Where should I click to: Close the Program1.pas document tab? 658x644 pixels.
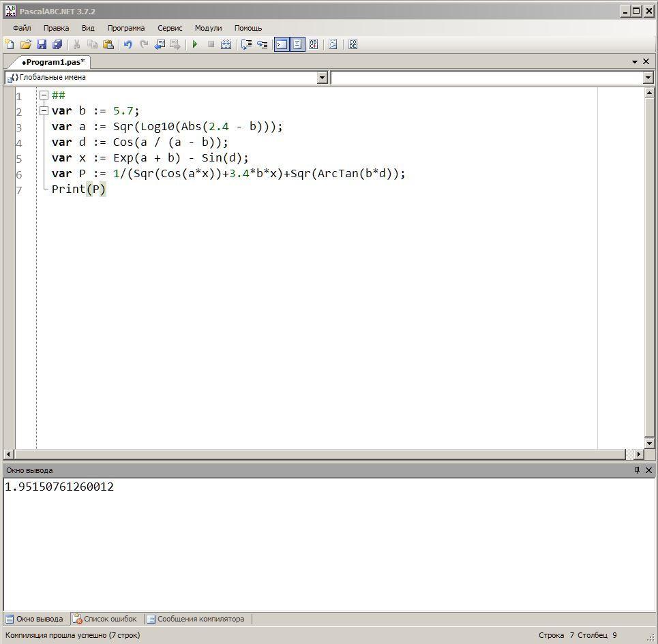pyautogui.click(x=646, y=61)
